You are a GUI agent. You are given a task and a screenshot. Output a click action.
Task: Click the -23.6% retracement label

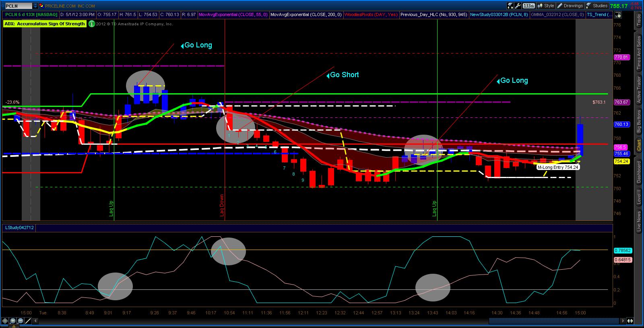pos(12,102)
